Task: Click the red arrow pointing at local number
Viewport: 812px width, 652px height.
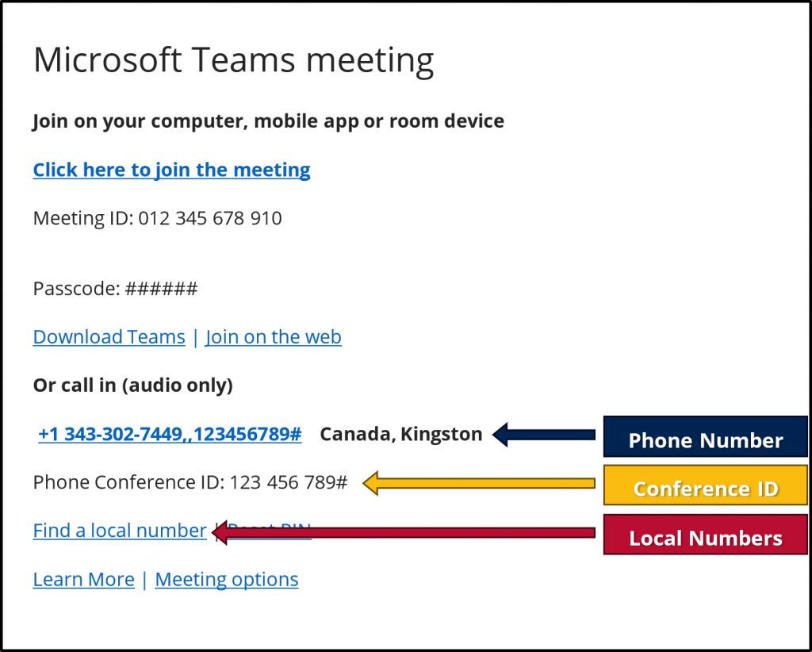Action: (404, 532)
